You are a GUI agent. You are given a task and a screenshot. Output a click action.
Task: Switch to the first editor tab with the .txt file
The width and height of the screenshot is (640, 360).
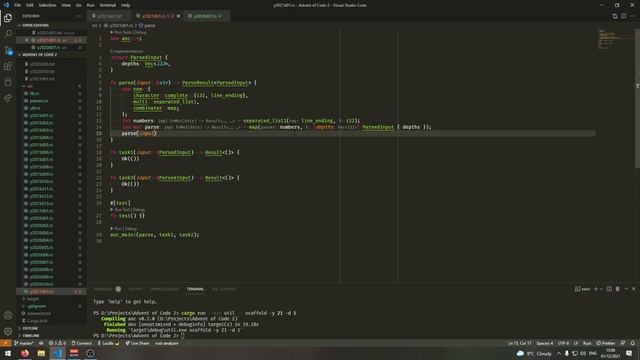[109, 16]
